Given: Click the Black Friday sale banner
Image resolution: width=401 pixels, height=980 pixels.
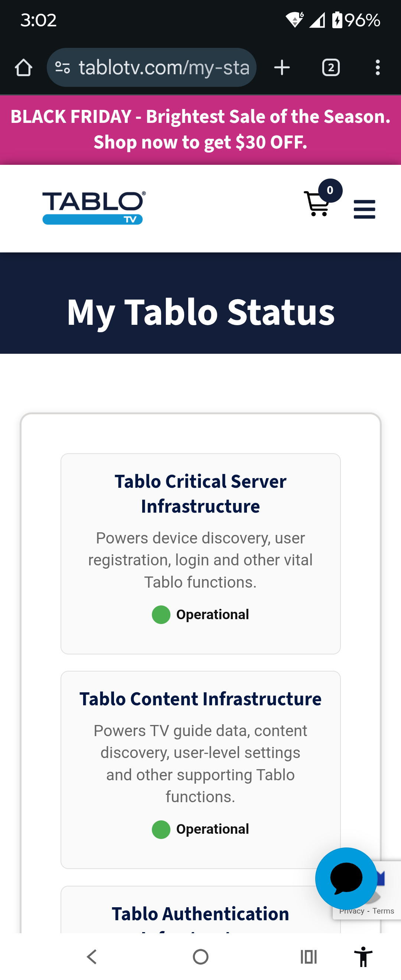Looking at the screenshot, I should pyautogui.click(x=200, y=129).
